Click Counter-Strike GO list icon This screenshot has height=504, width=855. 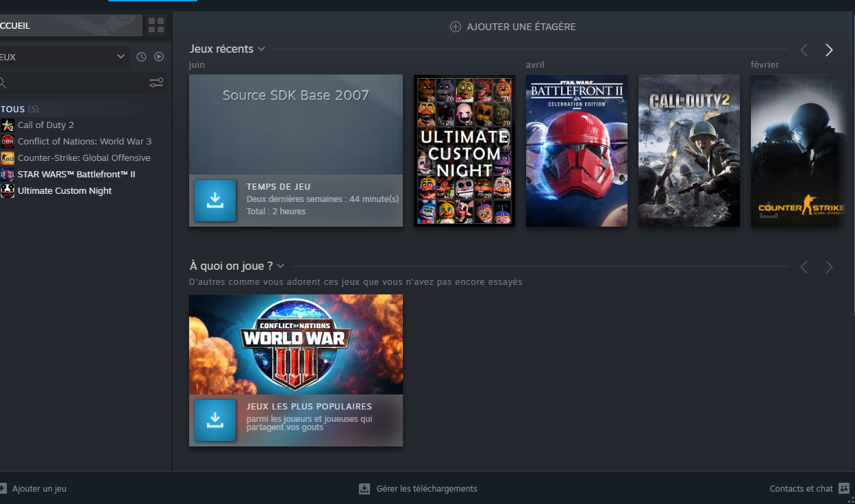tap(8, 157)
